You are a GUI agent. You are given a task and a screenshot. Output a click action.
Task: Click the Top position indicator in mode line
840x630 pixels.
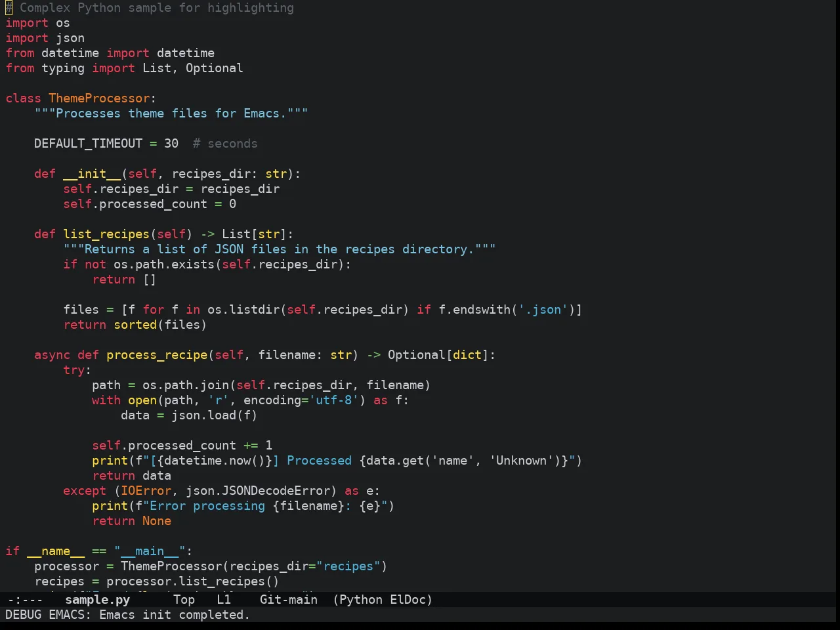184,600
